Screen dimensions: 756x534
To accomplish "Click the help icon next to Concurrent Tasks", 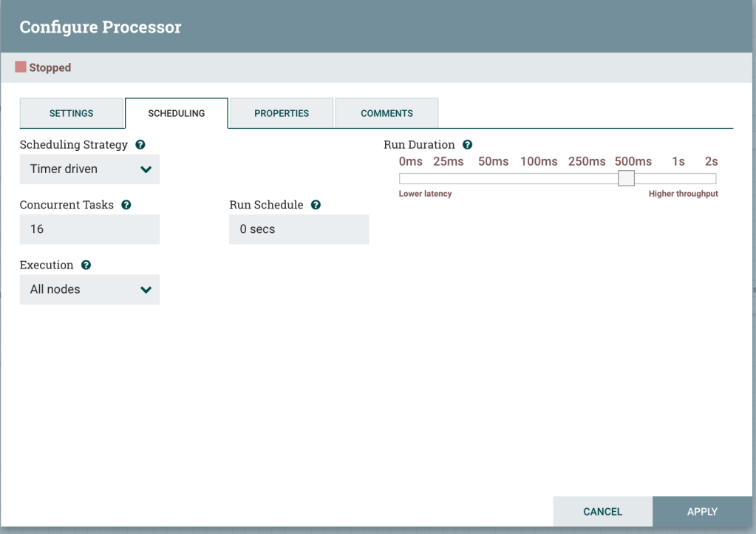I will coord(126,205).
